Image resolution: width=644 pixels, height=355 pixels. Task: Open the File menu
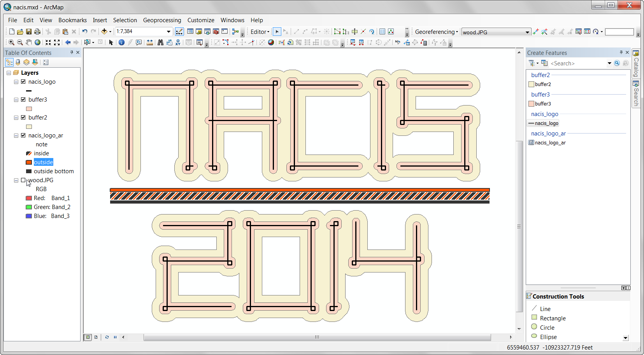coord(12,20)
